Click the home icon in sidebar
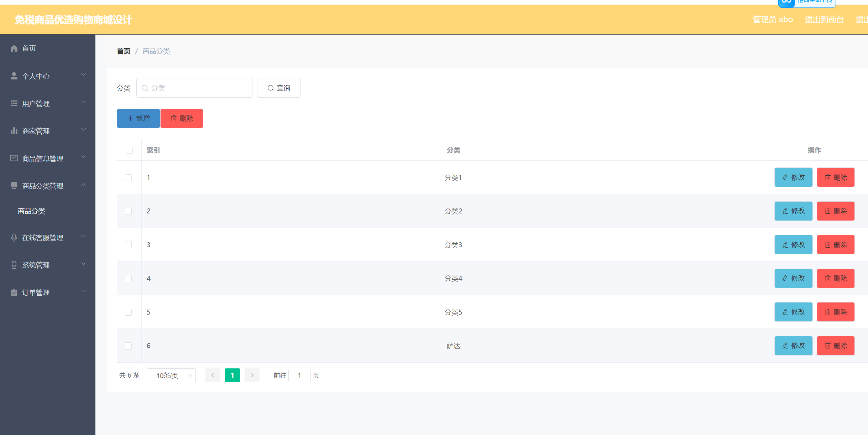This screenshot has height=435, width=868. pos(14,48)
